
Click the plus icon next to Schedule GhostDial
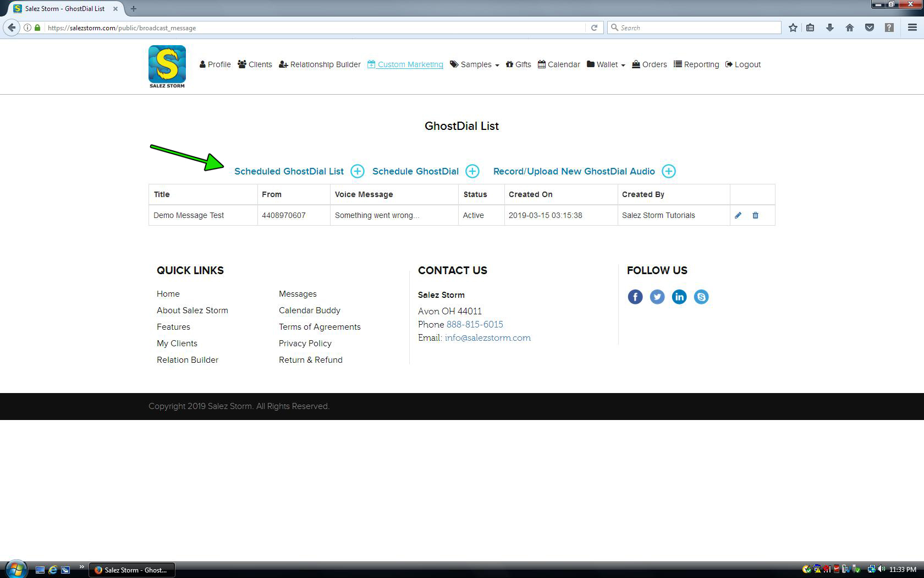pos(472,171)
